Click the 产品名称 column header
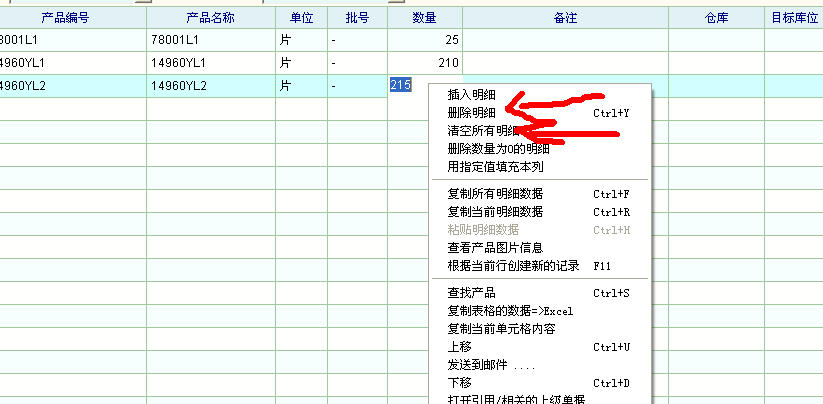 (210, 18)
